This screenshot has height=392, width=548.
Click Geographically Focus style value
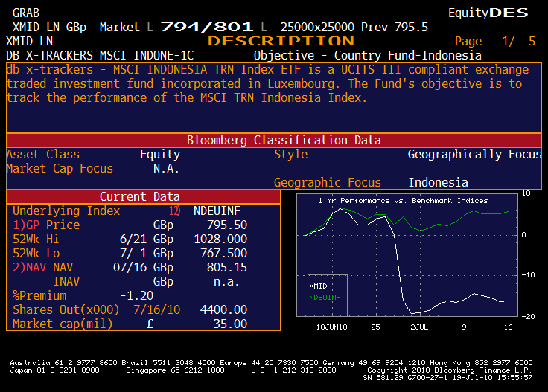[x=474, y=154]
